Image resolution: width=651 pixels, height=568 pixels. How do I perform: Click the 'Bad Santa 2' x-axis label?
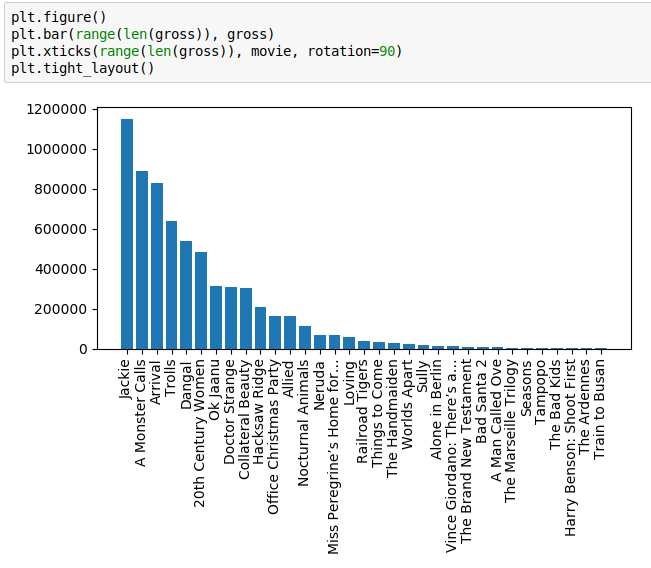[x=481, y=402]
